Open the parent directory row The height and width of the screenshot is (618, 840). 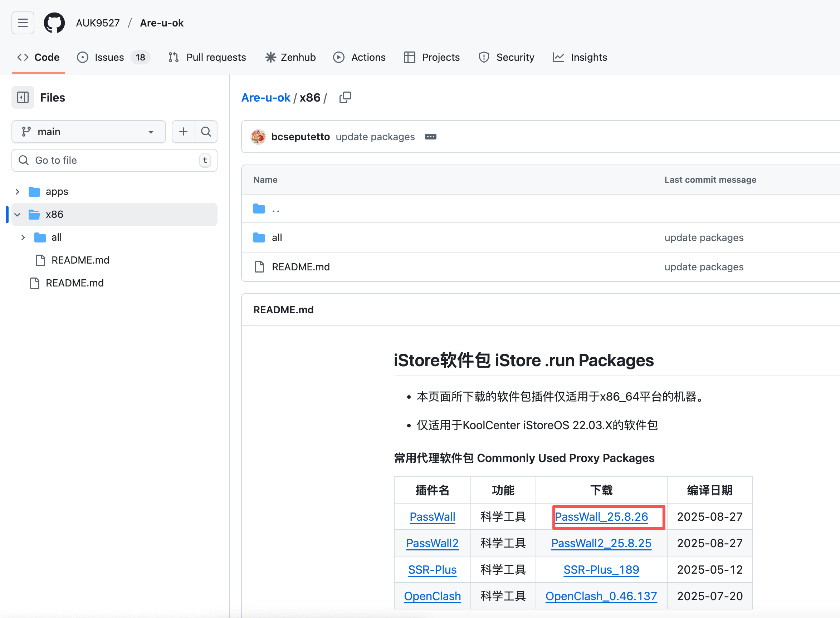coord(276,209)
